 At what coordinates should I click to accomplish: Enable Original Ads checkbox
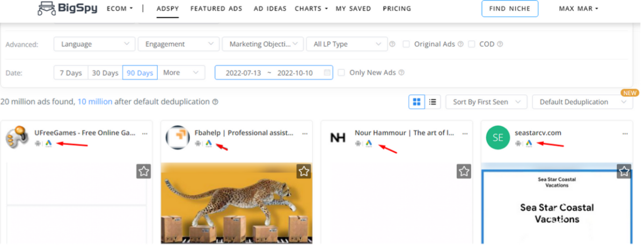point(406,44)
